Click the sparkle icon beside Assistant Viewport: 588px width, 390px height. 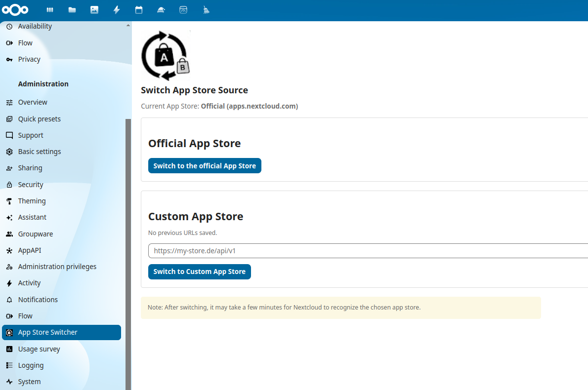pyautogui.click(x=9, y=217)
